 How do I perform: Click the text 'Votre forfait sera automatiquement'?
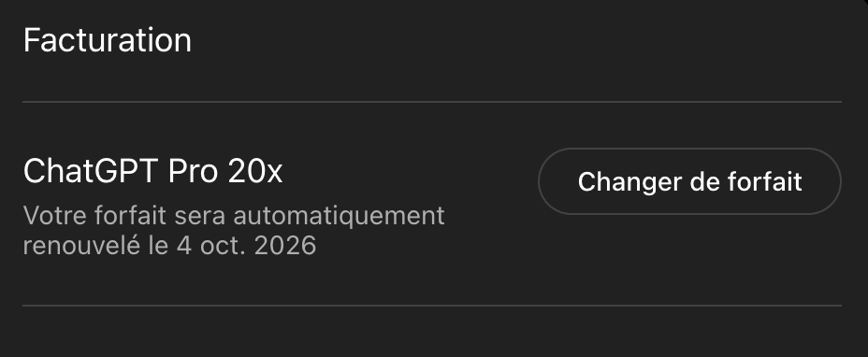234,215
